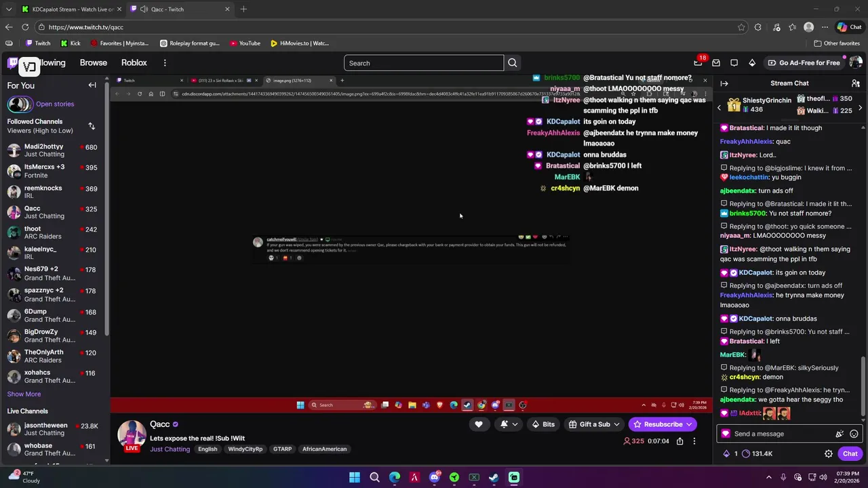Open the Copilot Chat button in Edge

(849, 27)
